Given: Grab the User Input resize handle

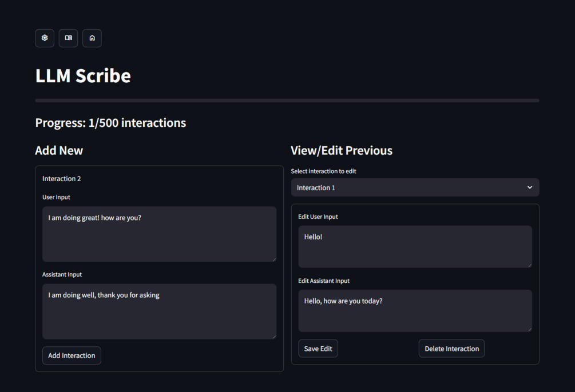Looking at the screenshot, I should (273, 259).
